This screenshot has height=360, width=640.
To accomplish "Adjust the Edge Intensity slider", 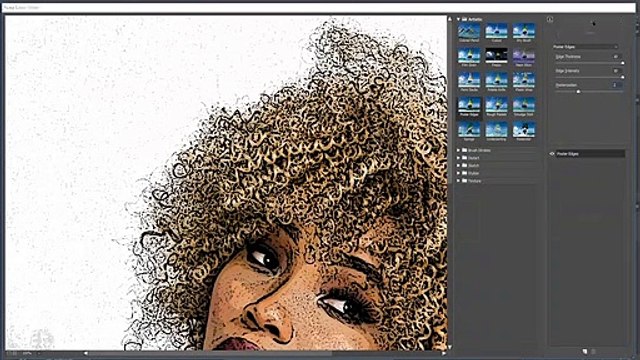I will coord(589,77).
